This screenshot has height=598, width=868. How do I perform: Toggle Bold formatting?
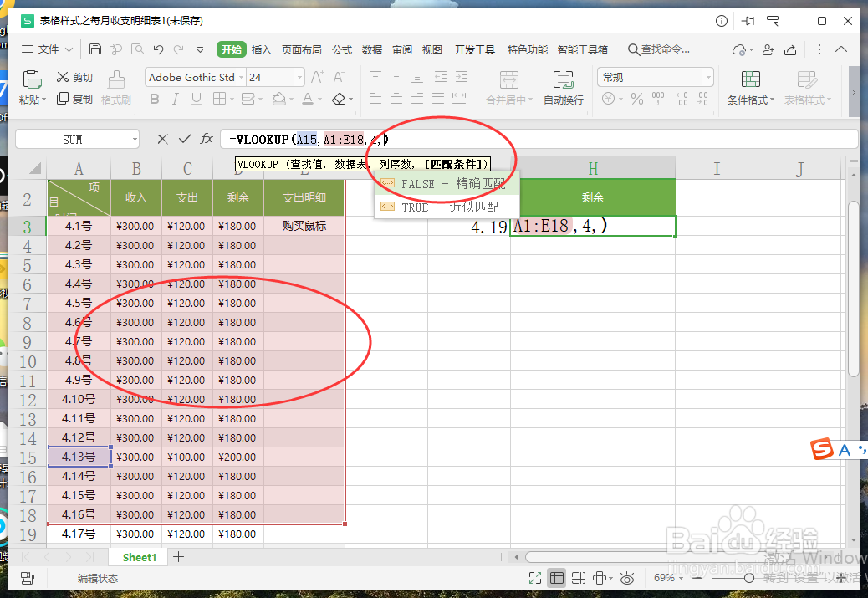click(x=154, y=98)
